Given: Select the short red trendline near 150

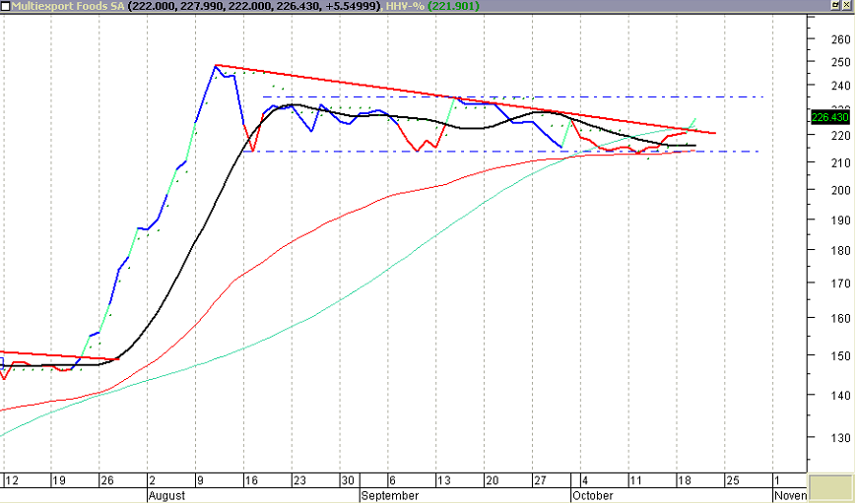Looking at the screenshot, I should (59, 355).
